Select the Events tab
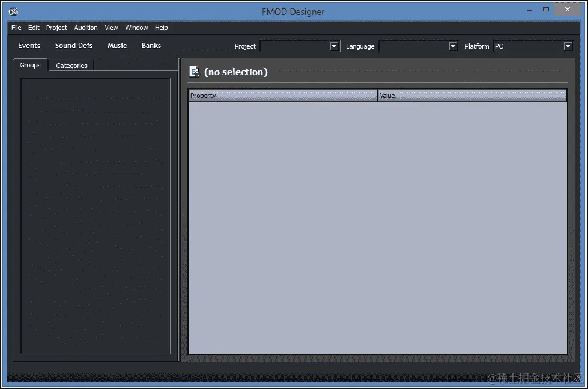Viewport: 588px width, 389px height. click(29, 46)
